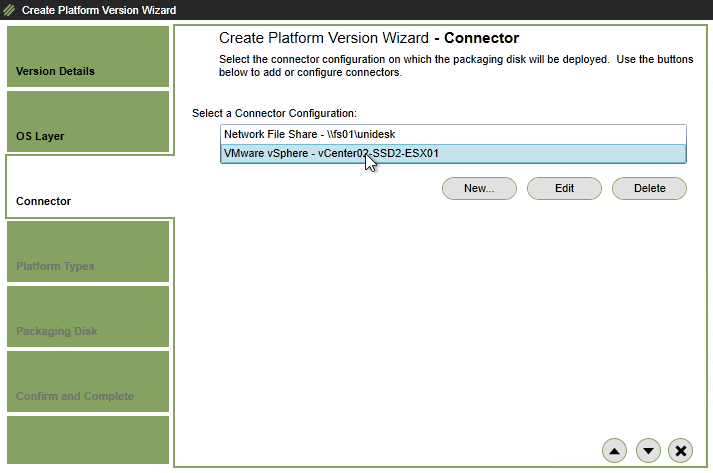Open the Version Details tab
This screenshot has width=713, height=473.
(88, 56)
